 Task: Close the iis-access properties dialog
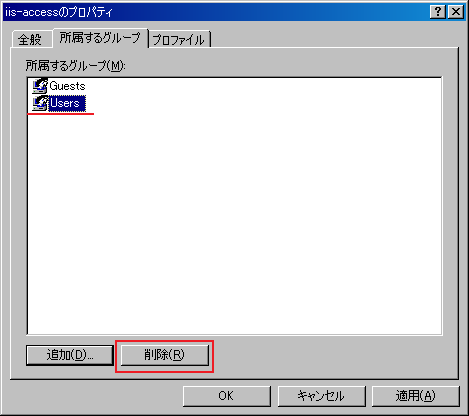(x=456, y=12)
